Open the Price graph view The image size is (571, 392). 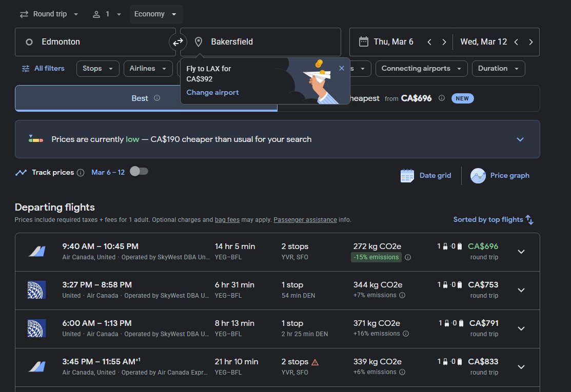click(x=500, y=176)
